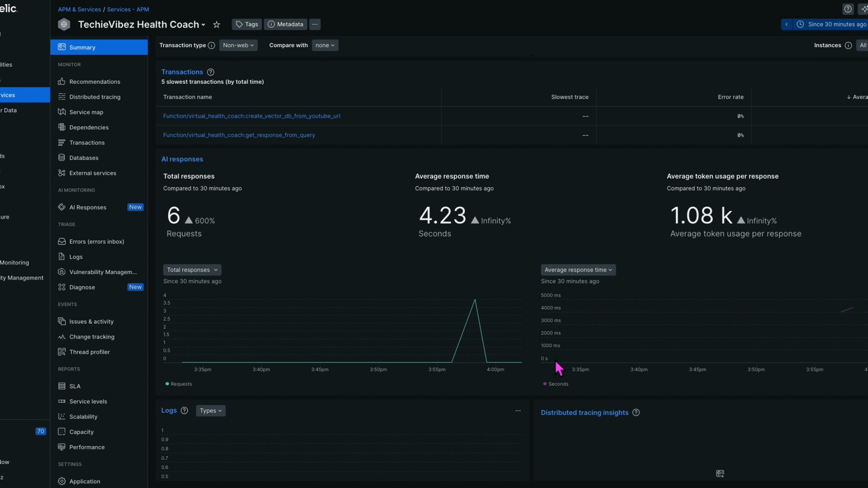Image resolution: width=868 pixels, height=488 pixels.
Task: Toggle the Requests legend item
Action: click(179, 384)
